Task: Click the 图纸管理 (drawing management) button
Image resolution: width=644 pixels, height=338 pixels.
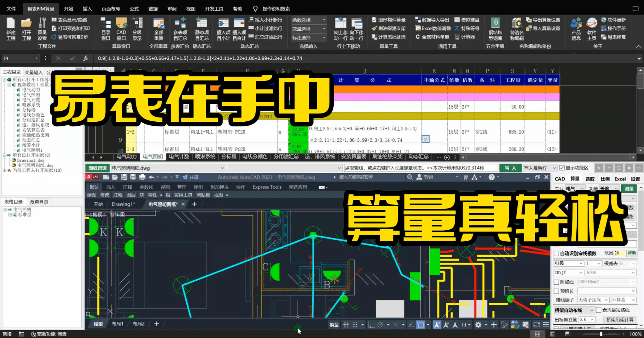Action: [98, 168]
